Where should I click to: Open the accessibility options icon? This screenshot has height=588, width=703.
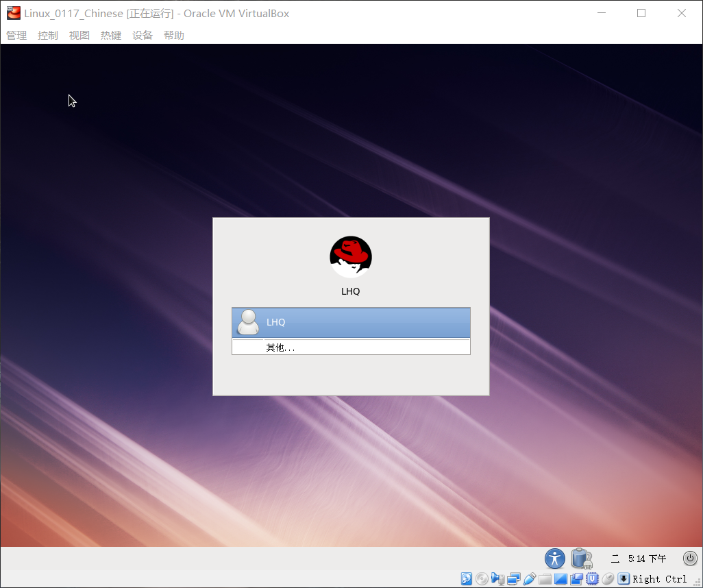[555, 559]
